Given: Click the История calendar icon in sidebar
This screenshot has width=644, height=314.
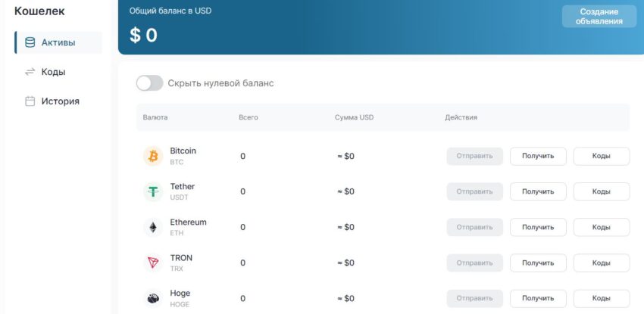Looking at the screenshot, I should coord(30,101).
